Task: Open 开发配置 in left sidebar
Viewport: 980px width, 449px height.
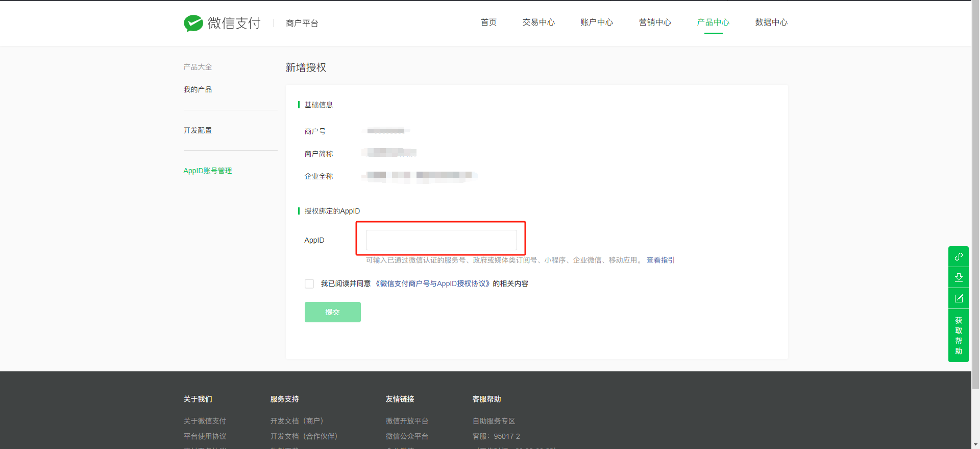Action: click(x=198, y=130)
